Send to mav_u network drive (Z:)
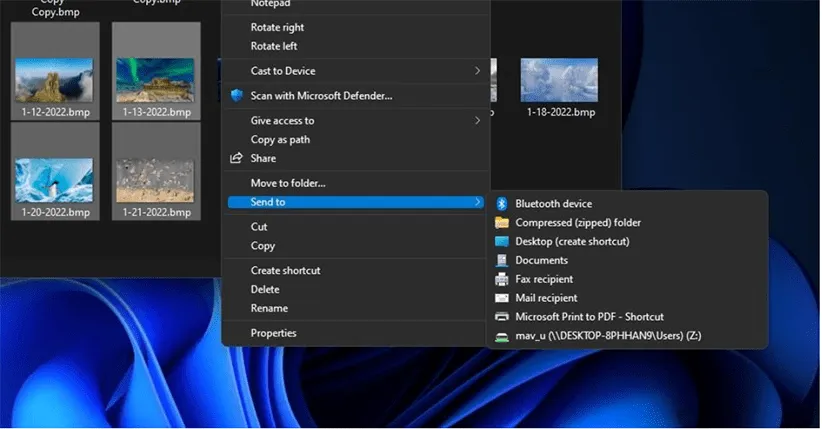The image size is (822, 429). pyautogui.click(x=607, y=336)
